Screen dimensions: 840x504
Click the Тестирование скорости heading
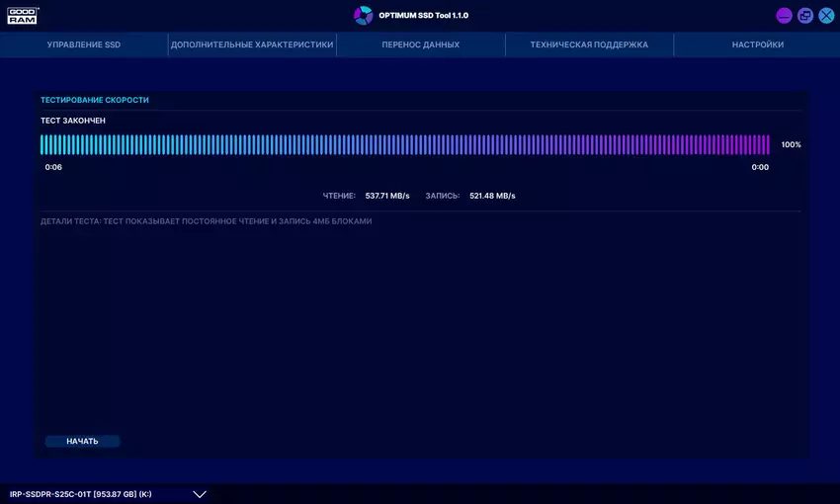95,100
